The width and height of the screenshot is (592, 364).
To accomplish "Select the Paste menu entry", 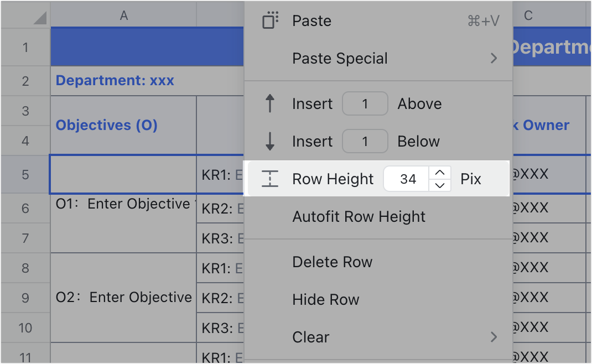I will click(311, 20).
